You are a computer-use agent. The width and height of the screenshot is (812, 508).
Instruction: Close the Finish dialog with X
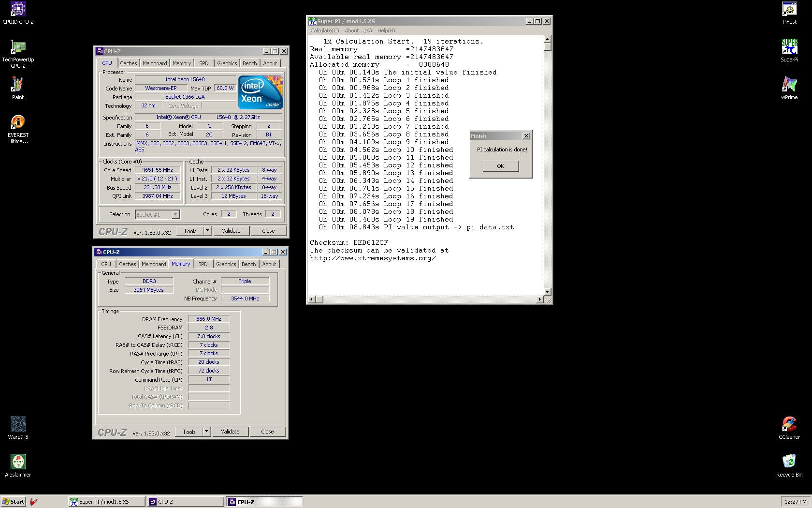526,136
